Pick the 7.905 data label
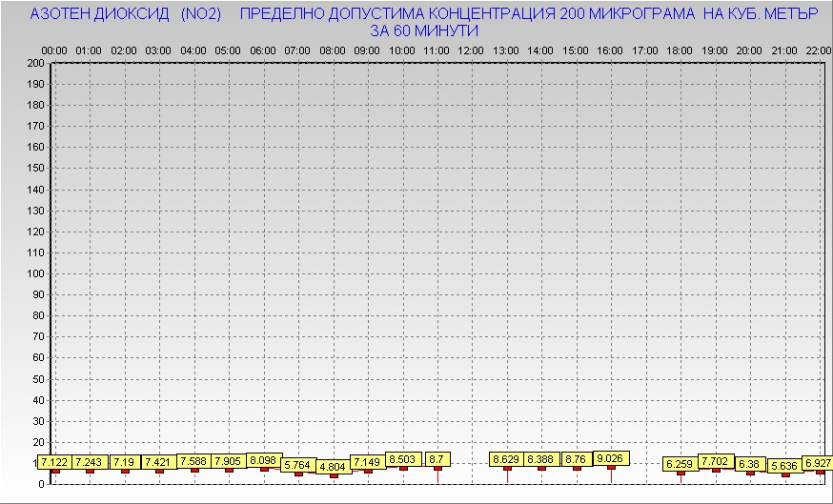 229,461
